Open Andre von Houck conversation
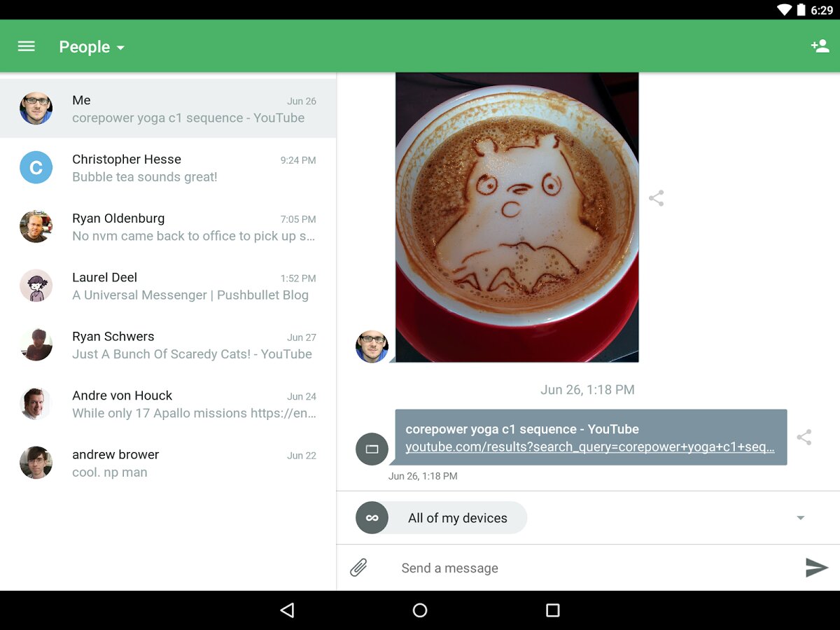Viewport: 840px width, 630px height. [x=168, y=404]
